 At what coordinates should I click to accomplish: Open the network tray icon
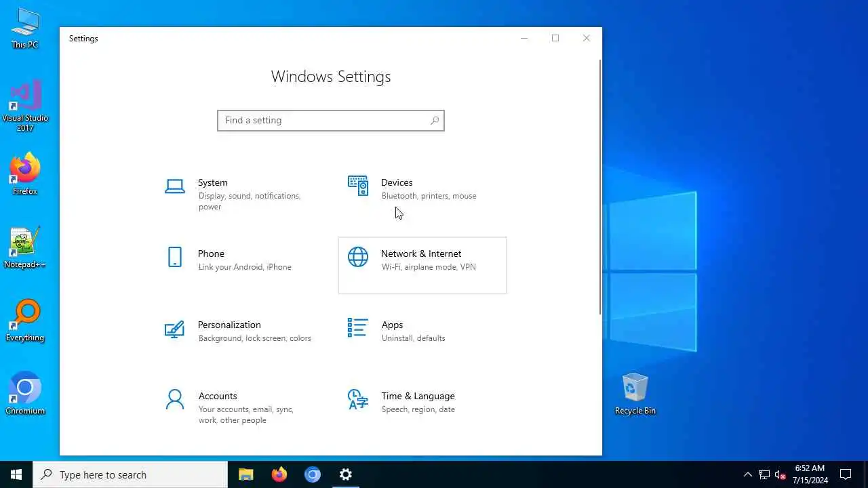764,474
